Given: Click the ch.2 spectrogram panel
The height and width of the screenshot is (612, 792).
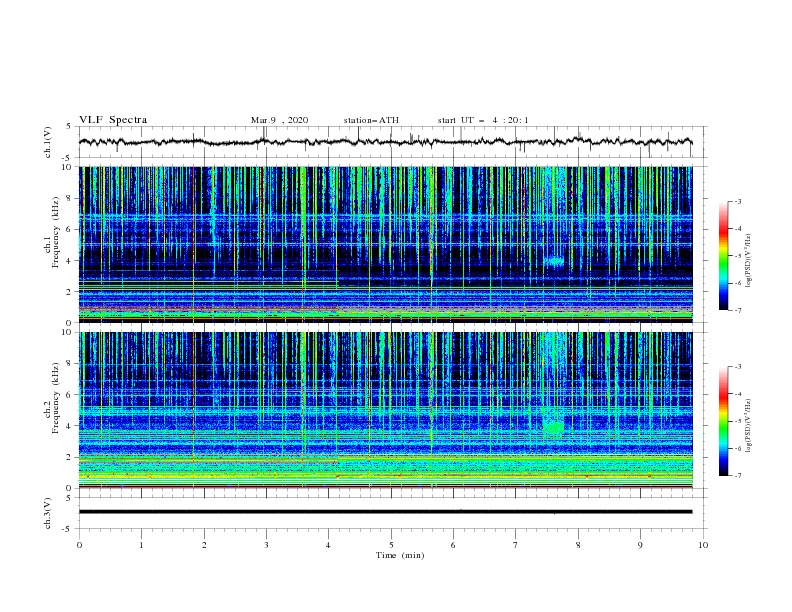Looking at the screenshot, I should point(385,410).
